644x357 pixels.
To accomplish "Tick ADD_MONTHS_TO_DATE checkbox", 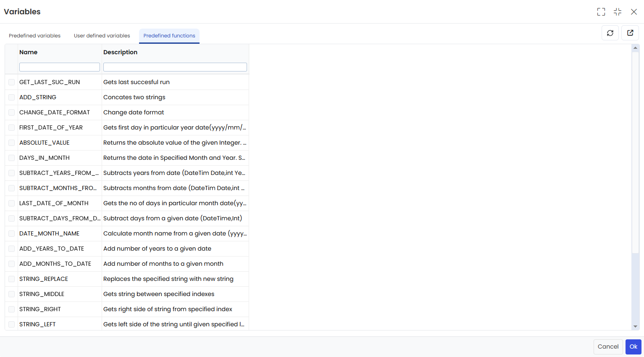I will pos(11,264).
